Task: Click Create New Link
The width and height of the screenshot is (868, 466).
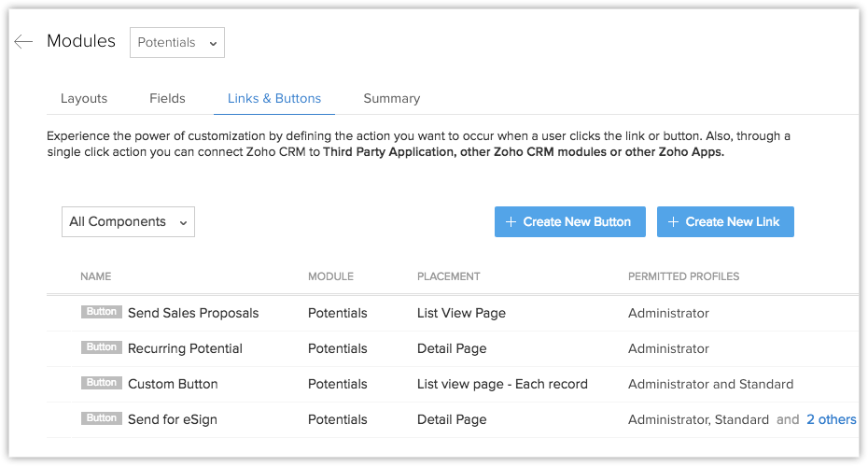Action: point(725,222)
